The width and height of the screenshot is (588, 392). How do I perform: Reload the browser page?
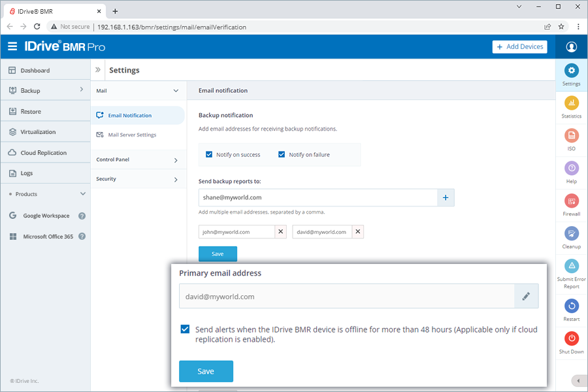pyautogui.click(x=37, y=27)
